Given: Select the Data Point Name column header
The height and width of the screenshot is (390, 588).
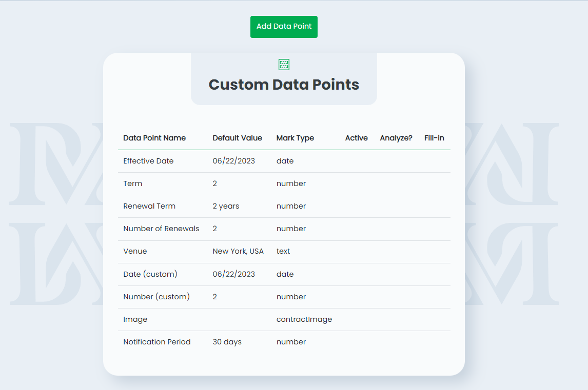Looking at the screenshot, I should coord(154,138).
